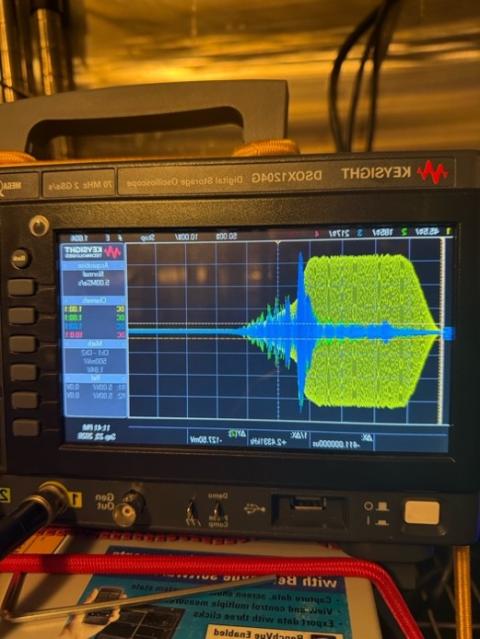Click the red Keysight waveform logo on the bezel

432,172
